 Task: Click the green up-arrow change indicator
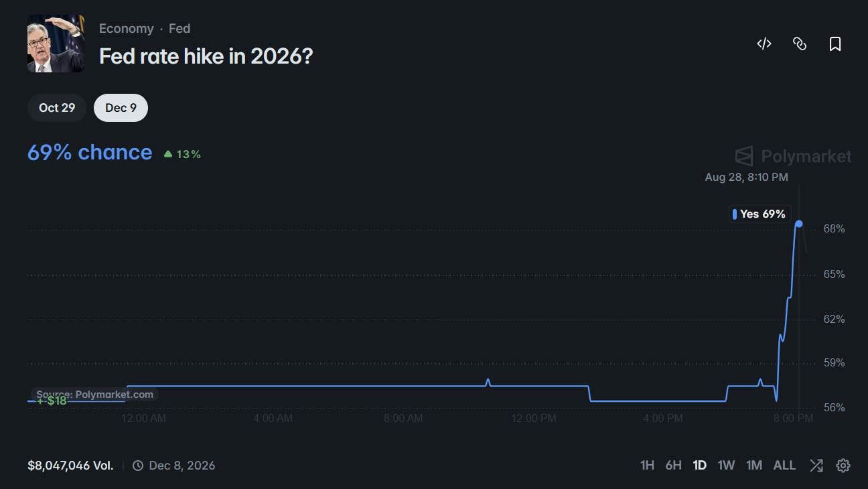click(168, 154)
